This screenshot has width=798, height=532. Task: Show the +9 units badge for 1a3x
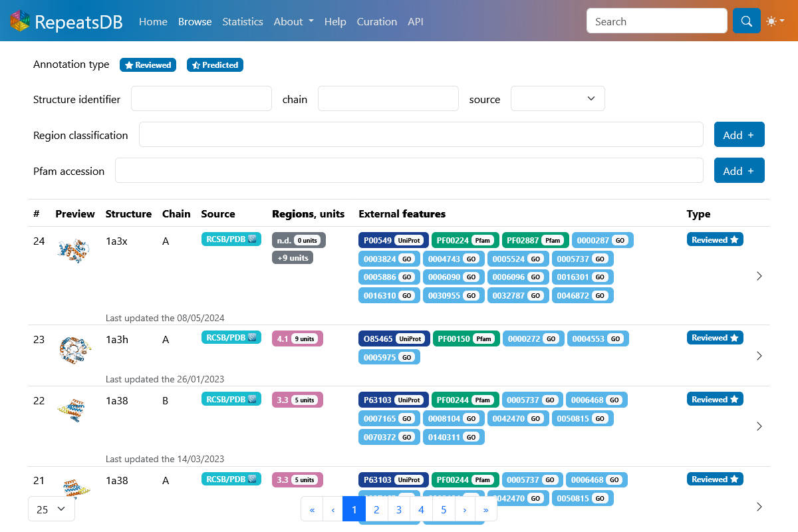[x=292, y=257]
